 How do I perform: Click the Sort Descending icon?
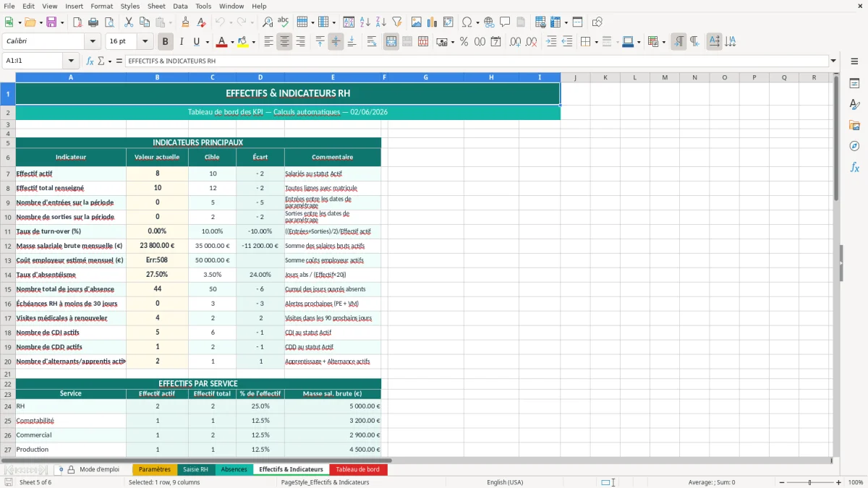[380, 22]
